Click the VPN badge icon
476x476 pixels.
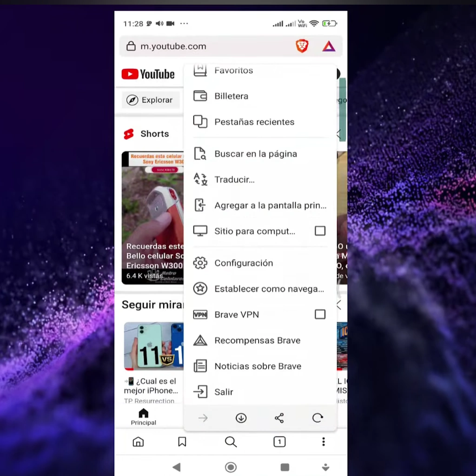click(x=200, y=315)
